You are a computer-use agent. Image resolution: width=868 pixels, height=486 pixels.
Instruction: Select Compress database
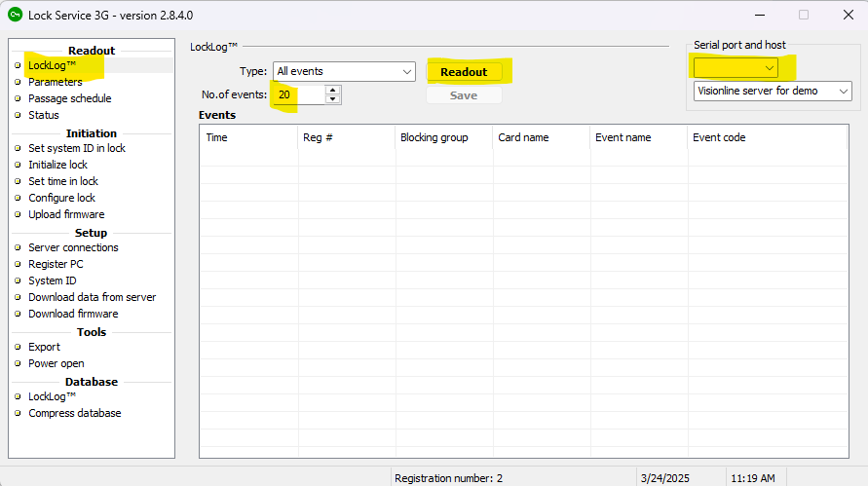[75, 414]
